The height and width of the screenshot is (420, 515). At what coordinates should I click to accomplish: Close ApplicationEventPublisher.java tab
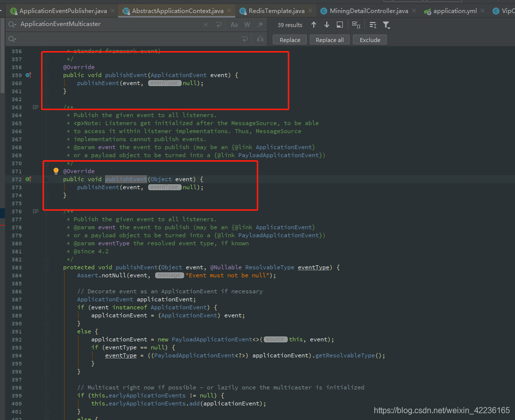point(113,11)
